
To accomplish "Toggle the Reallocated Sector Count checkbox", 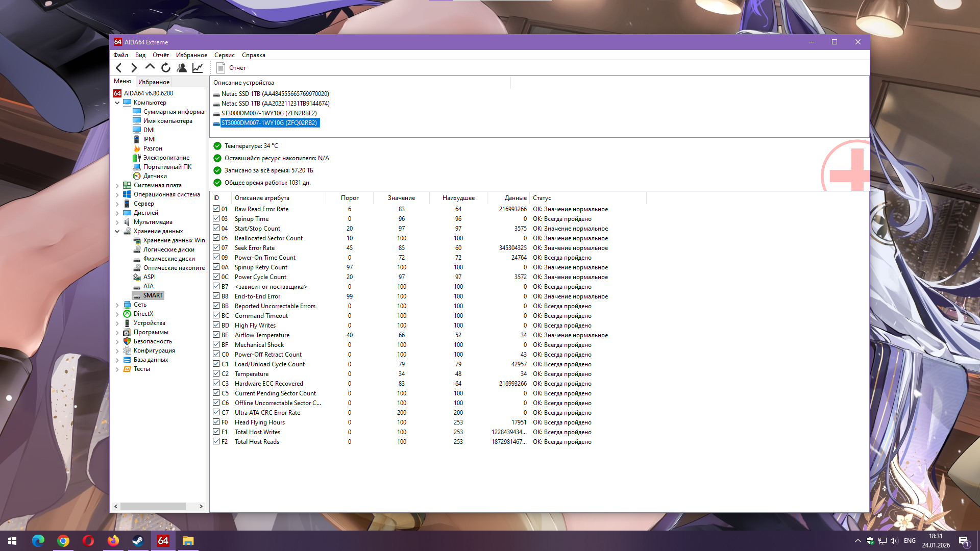I will click(x=216, y=238).
